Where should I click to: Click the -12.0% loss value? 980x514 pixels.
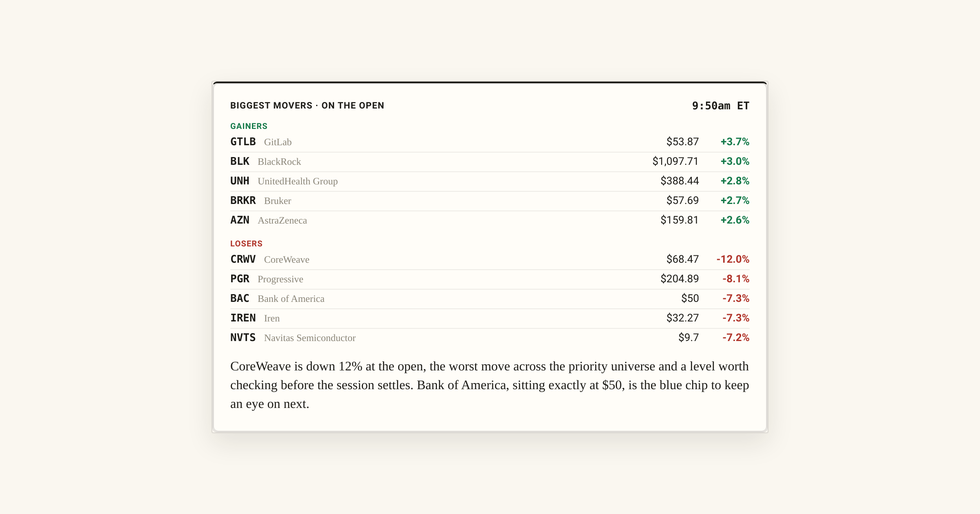733,259
